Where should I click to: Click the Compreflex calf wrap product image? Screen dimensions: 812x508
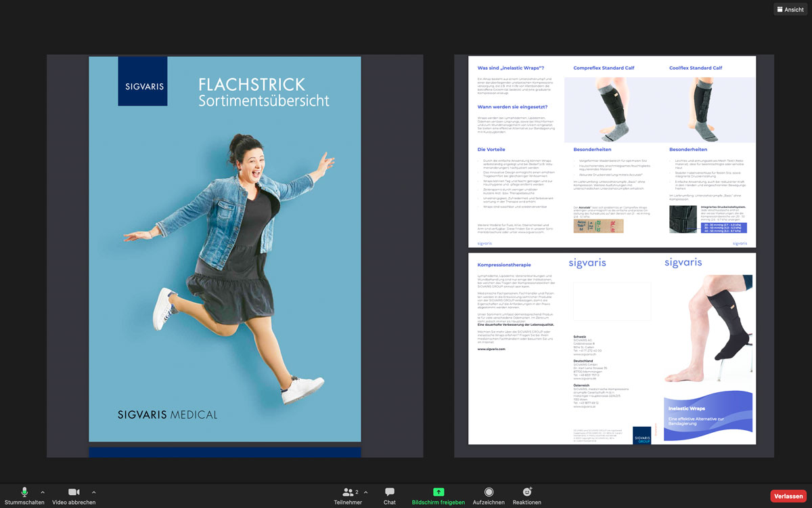(x=611, y=109)
